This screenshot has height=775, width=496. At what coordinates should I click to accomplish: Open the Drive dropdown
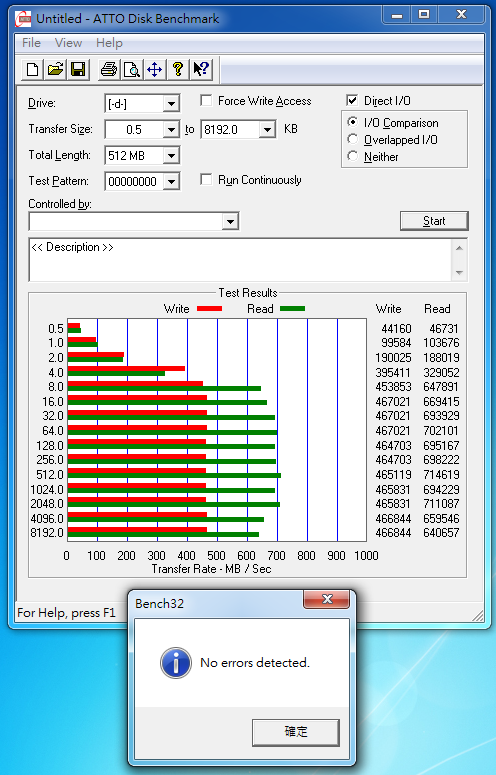pyautogui.click(x=171, y=104)
